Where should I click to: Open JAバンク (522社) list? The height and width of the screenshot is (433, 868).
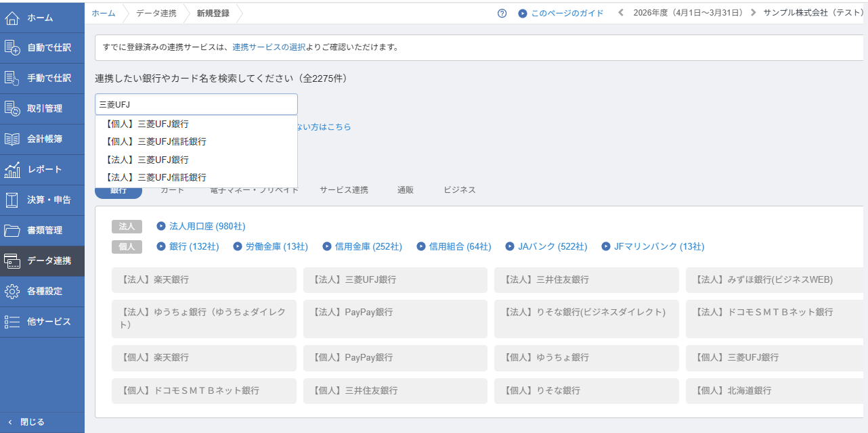click(552, 247)
